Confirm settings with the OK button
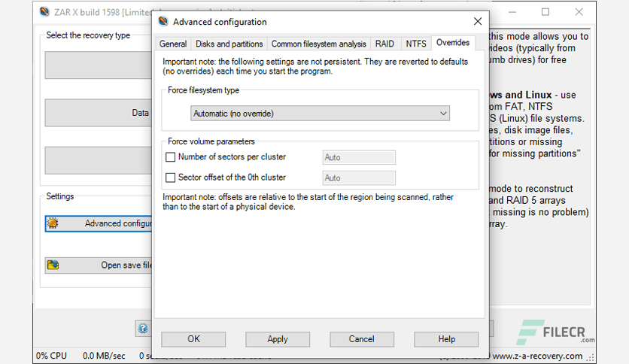Viewport: 629px width, 364px height. [193, 339]
